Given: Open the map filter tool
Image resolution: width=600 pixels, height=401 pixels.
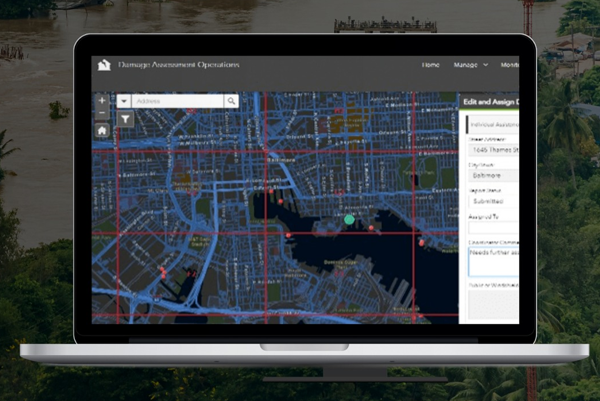Looking at the screenshot, I should 125,119.
